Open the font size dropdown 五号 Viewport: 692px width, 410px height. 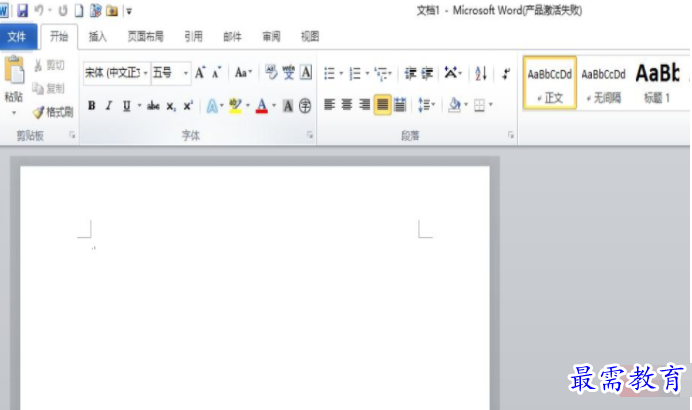click(186, 73)
